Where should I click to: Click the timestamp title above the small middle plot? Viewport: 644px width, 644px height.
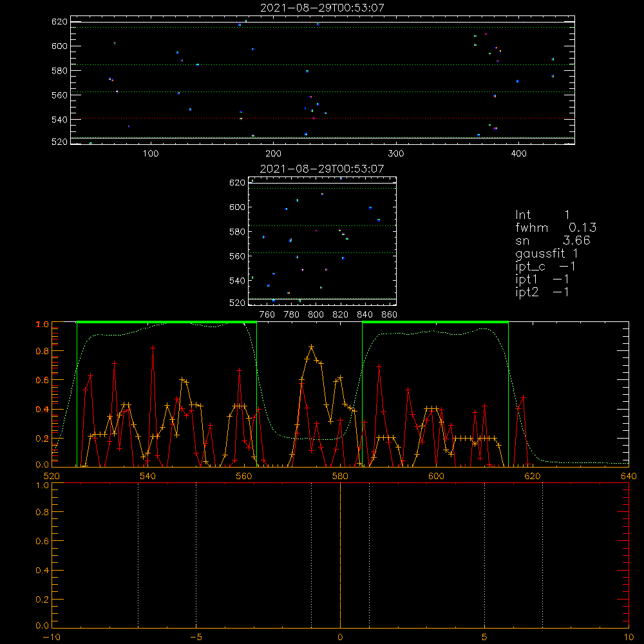(322, 169)
